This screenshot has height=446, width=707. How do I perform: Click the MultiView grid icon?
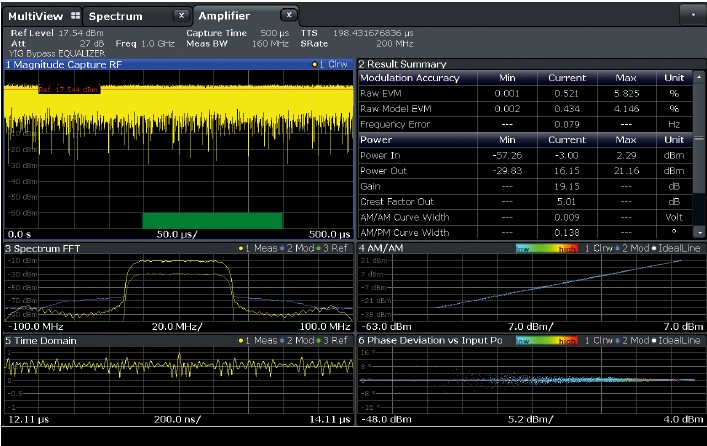click(x=76, y=16)
